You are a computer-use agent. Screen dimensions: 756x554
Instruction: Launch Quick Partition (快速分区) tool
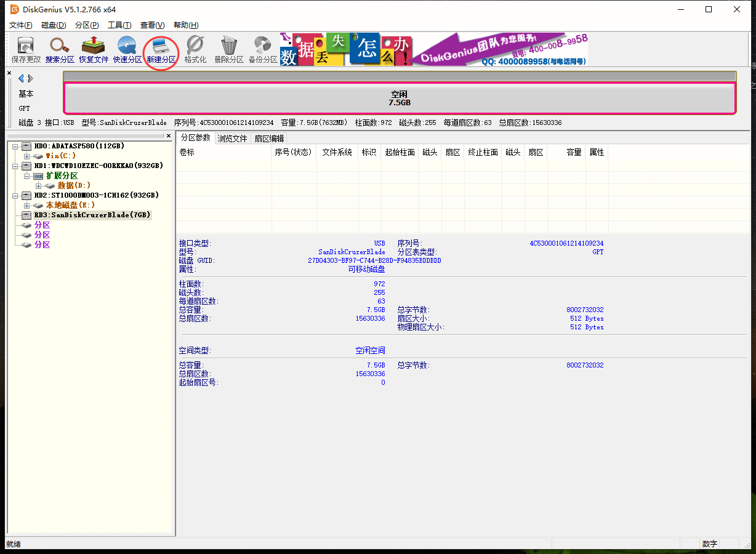tap(127, 49)
